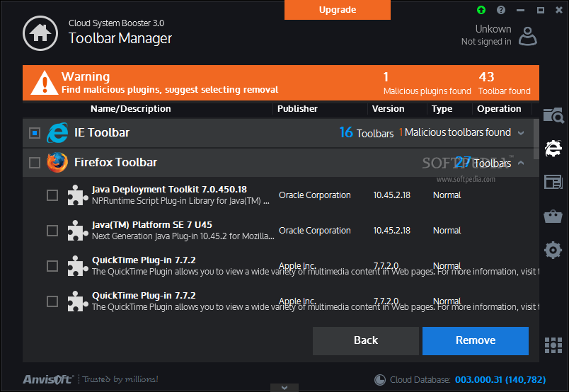The height and width of the screenshot is (392, 569).
Task: Check the Java(TM) Platform SE 7 U45 checkbox
Action: point(52,231)
